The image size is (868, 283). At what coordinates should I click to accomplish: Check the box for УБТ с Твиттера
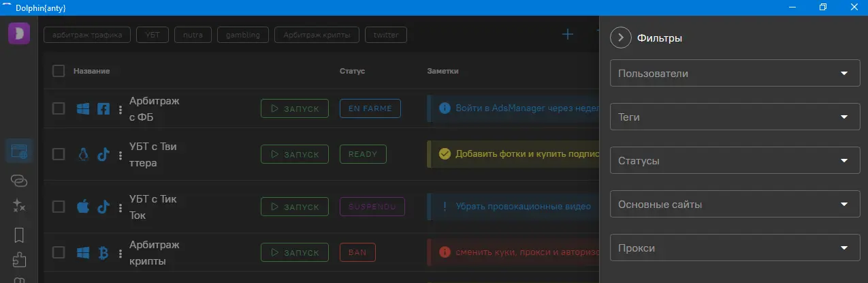pyautogui.click(x=59, y=154)
